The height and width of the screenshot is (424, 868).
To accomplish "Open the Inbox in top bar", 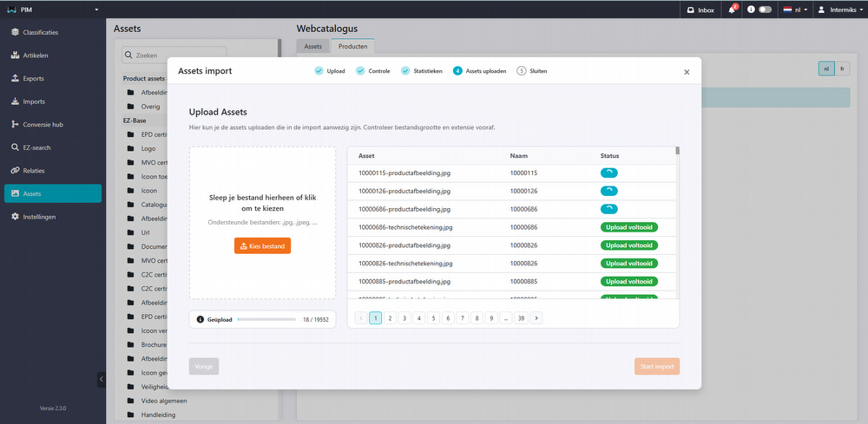I will pos(700,10).
